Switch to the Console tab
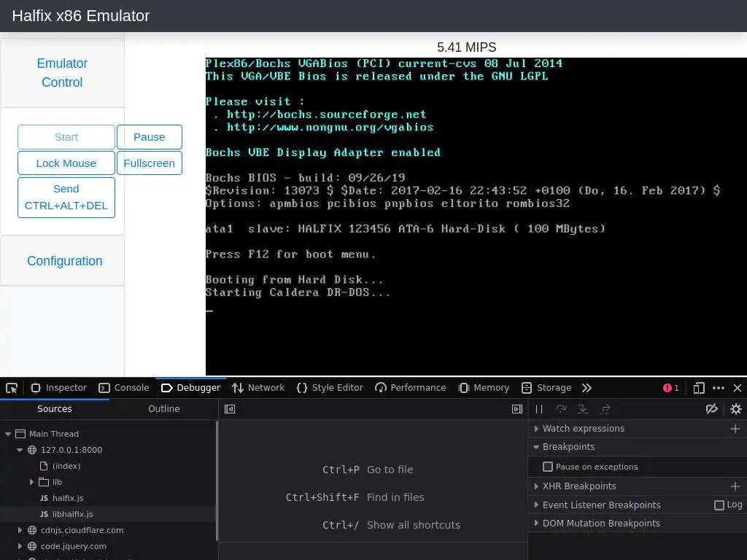The image size is (747, 560). click(124, 388)
